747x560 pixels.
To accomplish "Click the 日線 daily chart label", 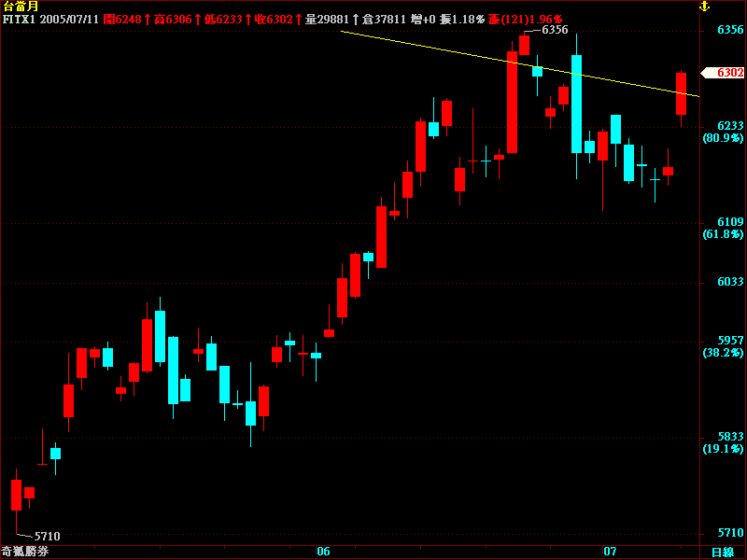I will click(723, 553).
